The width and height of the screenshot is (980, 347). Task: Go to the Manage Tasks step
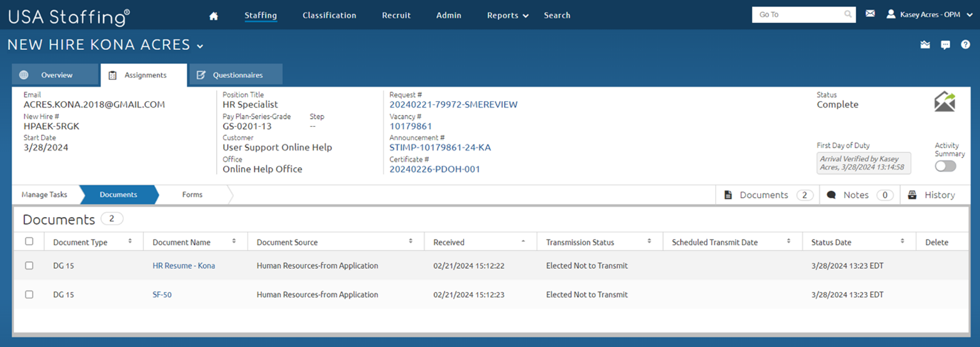pos(45,195)
